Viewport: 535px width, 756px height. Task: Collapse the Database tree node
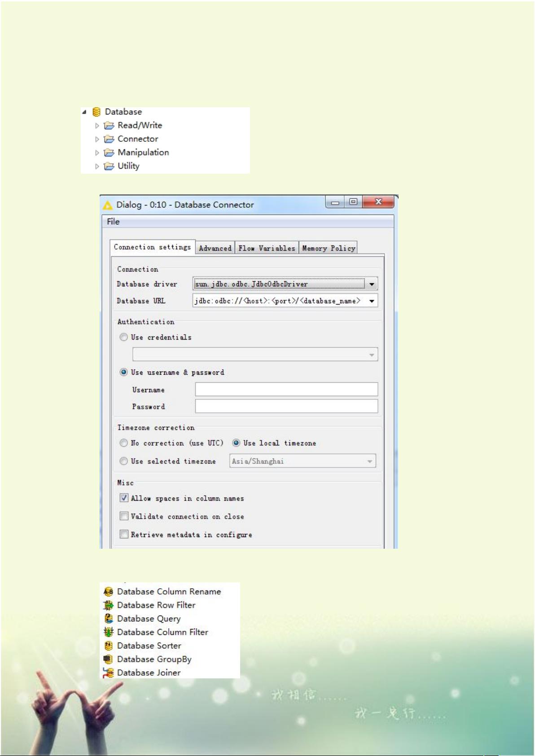pyautogui.click(x=84, y=112)
